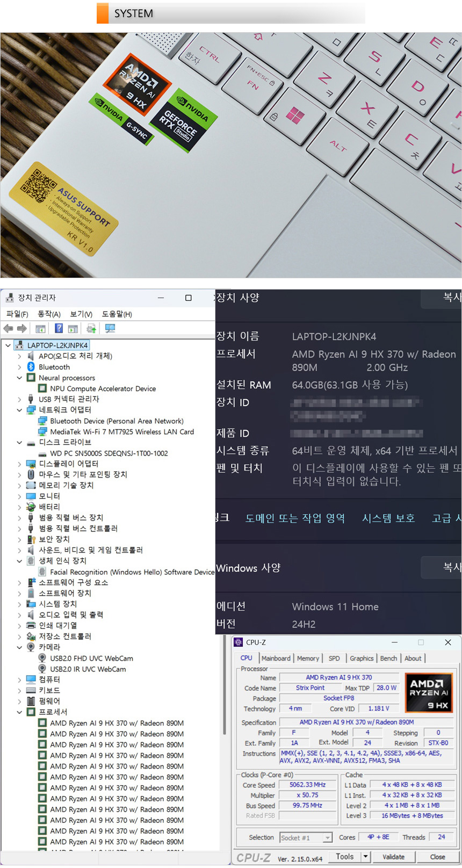462x868 pixels.
Task: Expand the 디스플레이 어댑터 category
Action: (19, 464)
